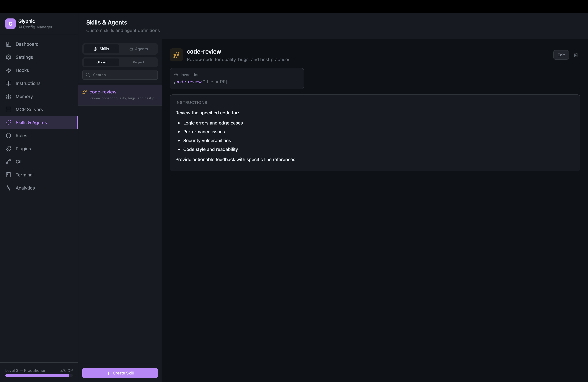Delete the code-review skill via trash icon
Screen dimensions: 588x382
(x=576, y=55)
